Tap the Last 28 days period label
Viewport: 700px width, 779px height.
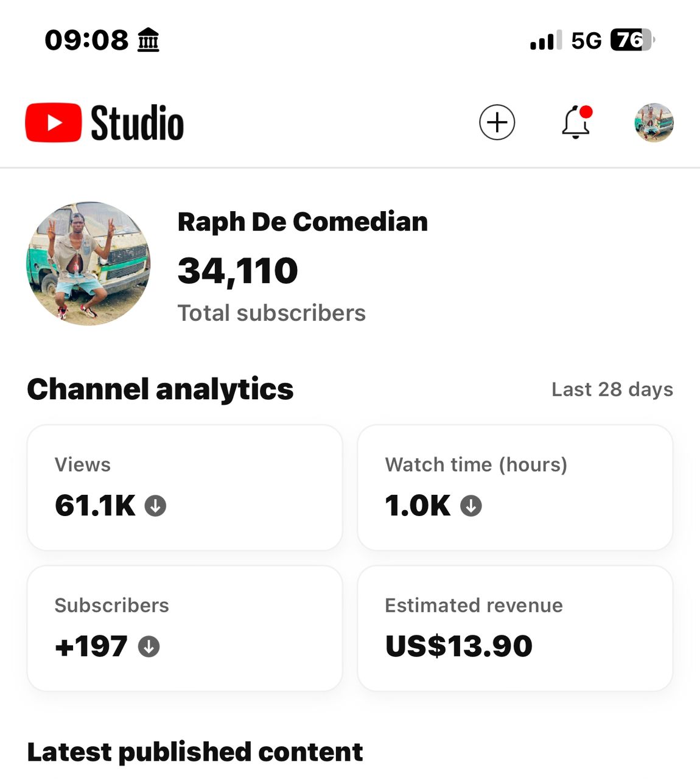[x=612, y=389]
